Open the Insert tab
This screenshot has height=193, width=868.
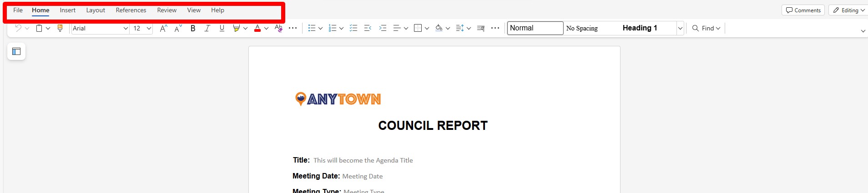point(68,10)
